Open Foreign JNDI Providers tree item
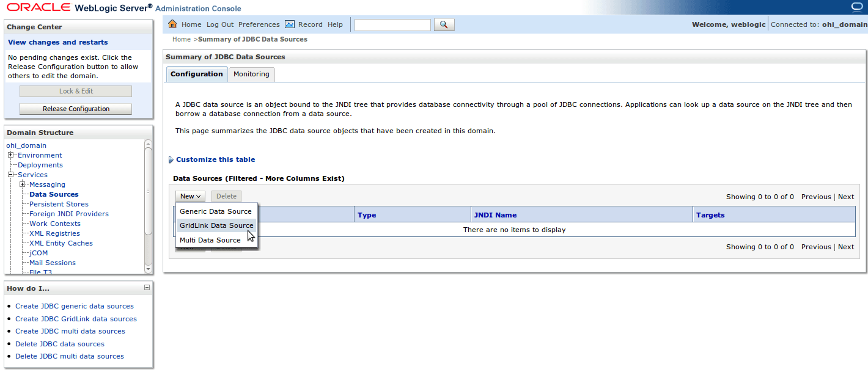868x372 pixels. click(x=69, y=214)
